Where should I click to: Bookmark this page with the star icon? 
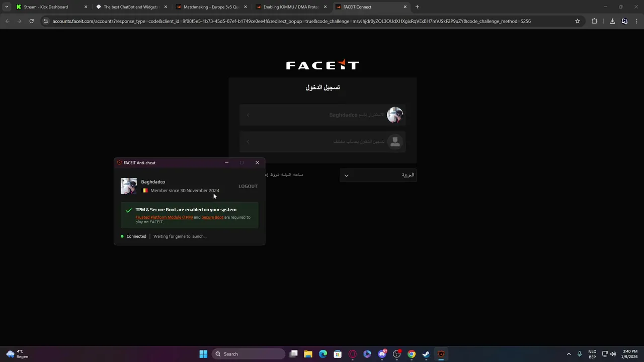coord(578,21)
